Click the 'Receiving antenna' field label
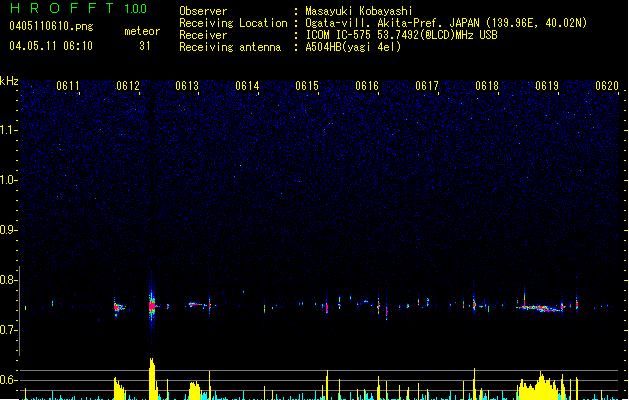The image size is (629, 400). coord(230,47)
